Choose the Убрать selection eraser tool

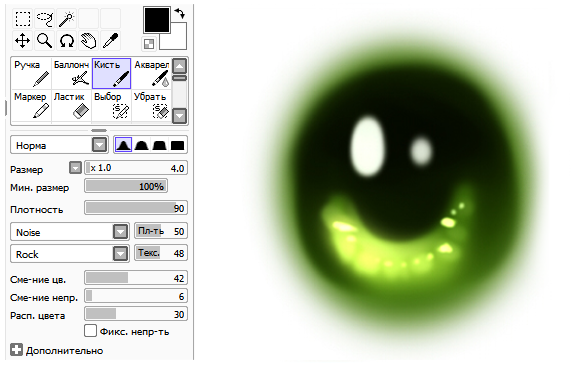(151, 105)
